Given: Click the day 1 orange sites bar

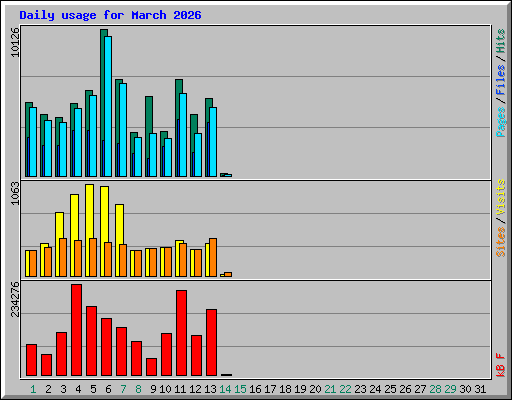Looking at the screenshot, I should coord(33,263).
